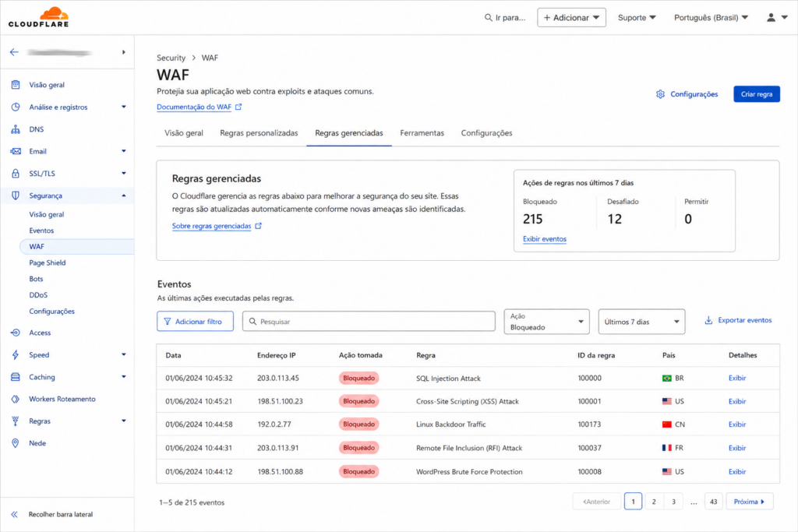Open Eventos under Segurança in sidebar
798x532 pixels.
click(41, 231)
